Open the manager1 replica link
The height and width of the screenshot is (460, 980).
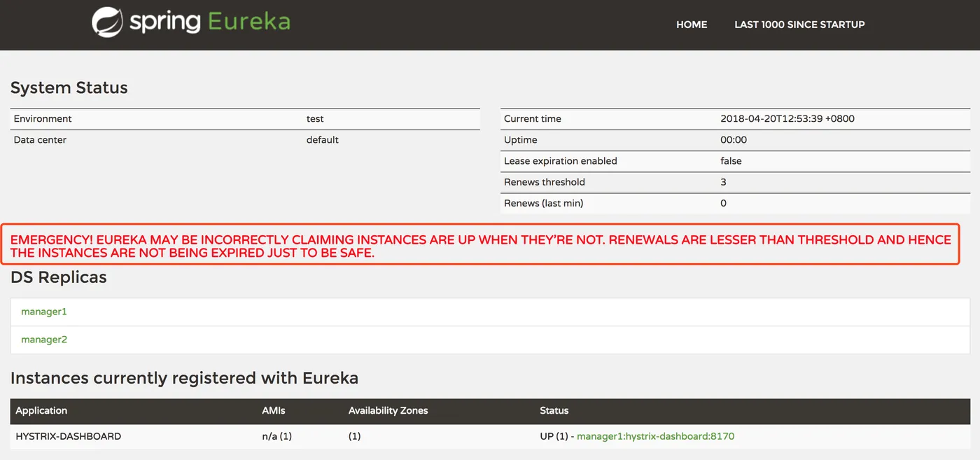click(x=44, y=312)
